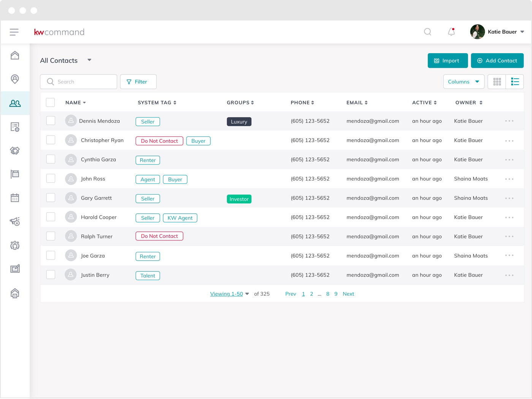
Task: Sort by the NAME column header
Action: 75,103
